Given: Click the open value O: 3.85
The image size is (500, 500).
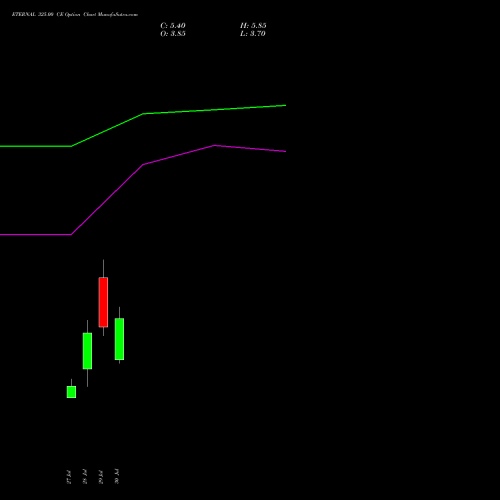Looking at the screenshot, I should click(173, 34).
